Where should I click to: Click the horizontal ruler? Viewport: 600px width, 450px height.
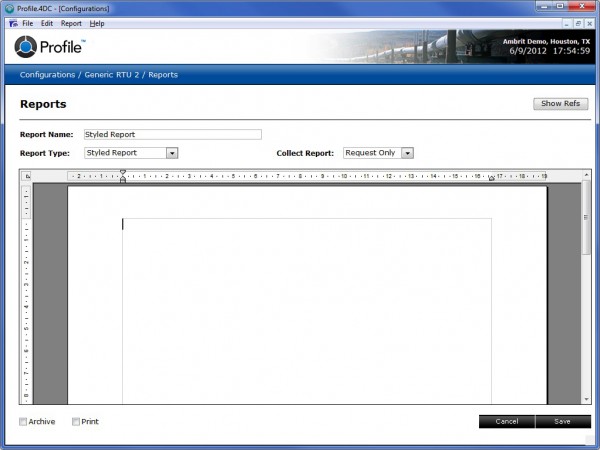307,176
